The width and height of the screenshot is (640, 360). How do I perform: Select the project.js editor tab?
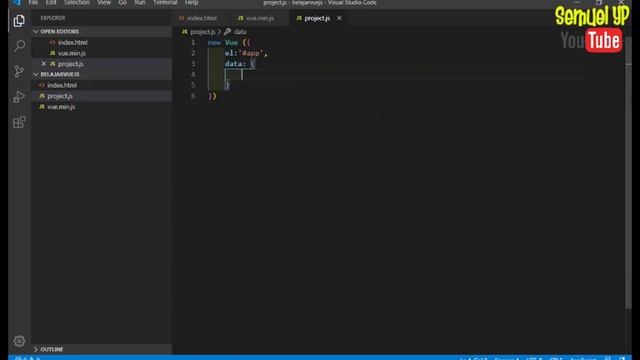(x=317, y=18)
